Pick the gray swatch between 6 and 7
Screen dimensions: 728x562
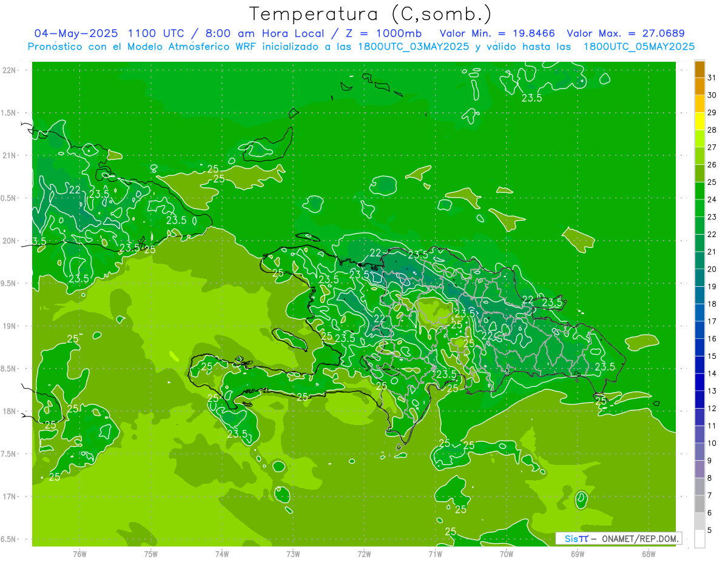(x=699, y=504)
